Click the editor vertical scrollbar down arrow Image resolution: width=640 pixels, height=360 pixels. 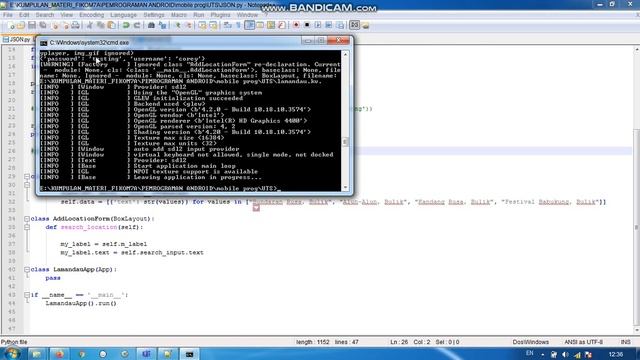click(x=637, y=330)
